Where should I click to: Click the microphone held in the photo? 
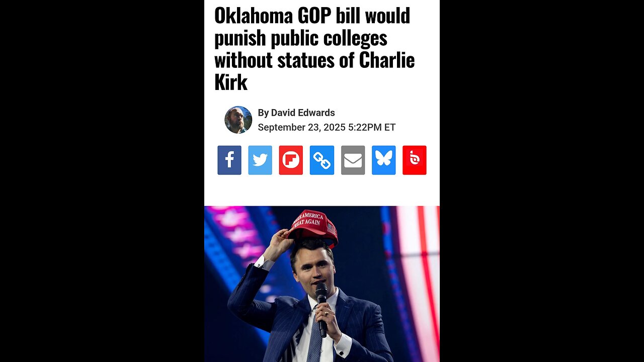click(322, 307)
